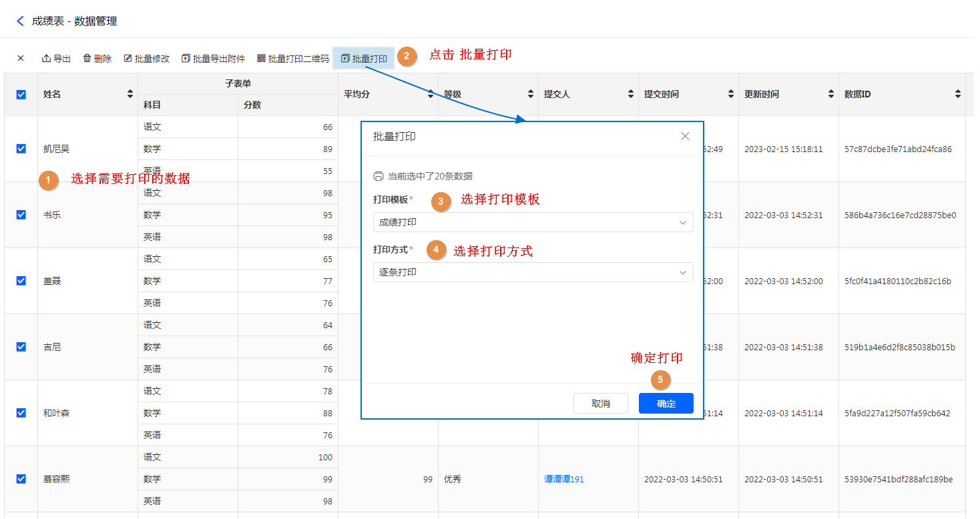Sort by 更新时间 column header
Viewport: 980px width, 519px height.
click(831, 95)
